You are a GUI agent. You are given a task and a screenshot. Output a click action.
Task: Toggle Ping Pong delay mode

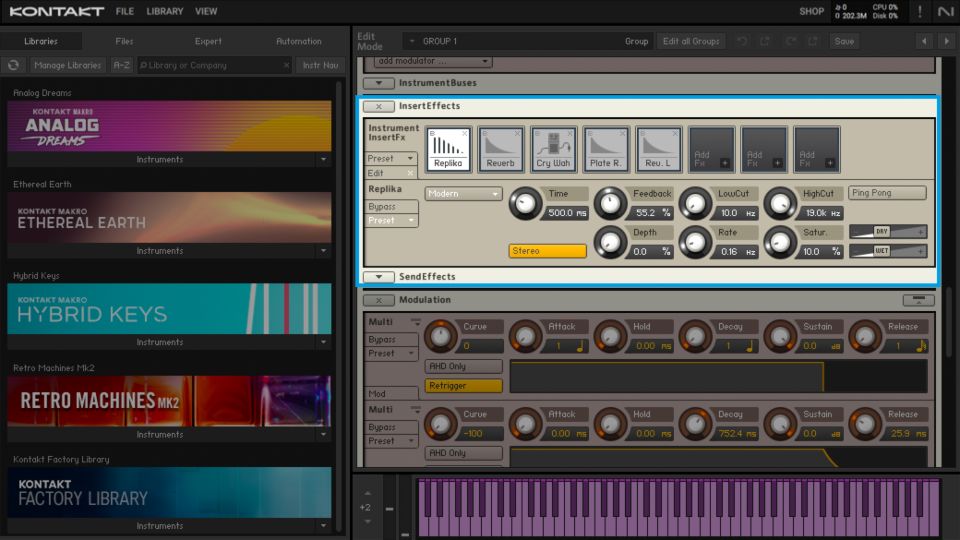pyautogui.click(x=887, y=193)
